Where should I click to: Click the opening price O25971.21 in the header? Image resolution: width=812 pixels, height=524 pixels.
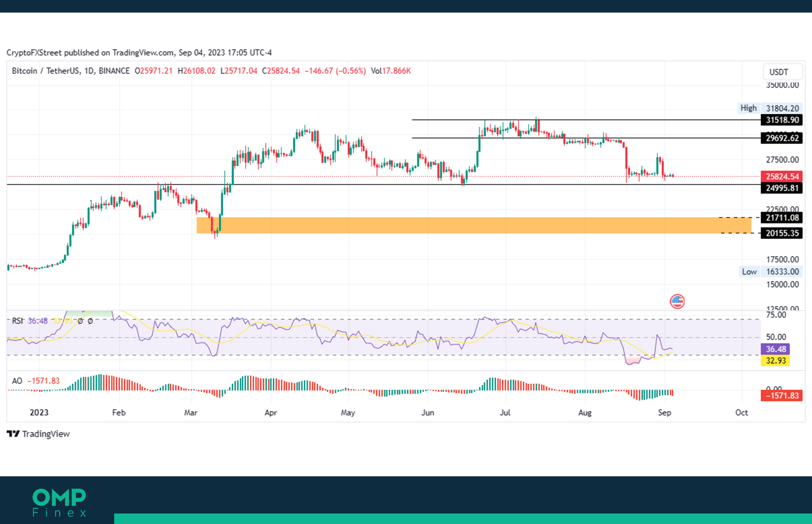tap(153, 71)
